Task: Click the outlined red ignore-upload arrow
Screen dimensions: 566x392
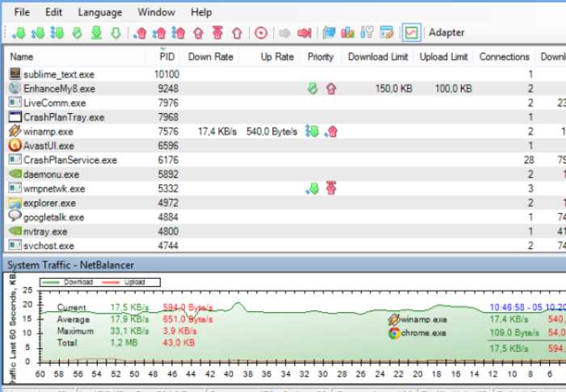Action: [237, 33]
